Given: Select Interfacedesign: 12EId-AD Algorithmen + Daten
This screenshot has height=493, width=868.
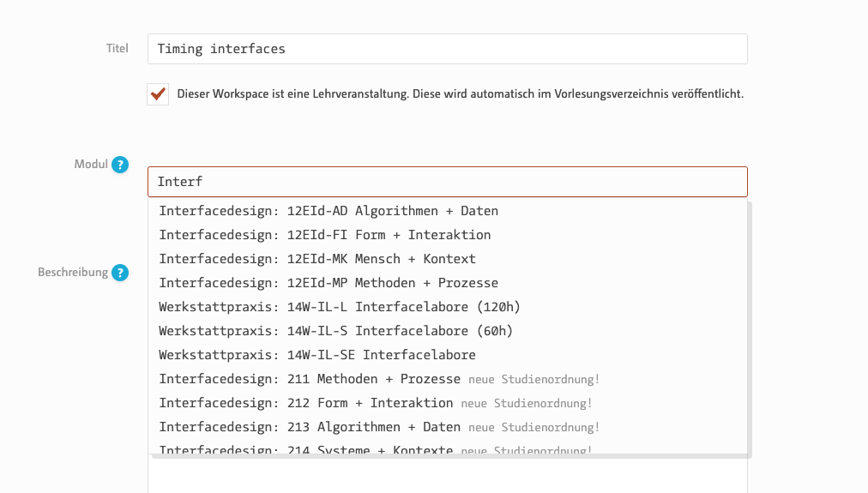Looking at the screenshot, I should 447,211.
